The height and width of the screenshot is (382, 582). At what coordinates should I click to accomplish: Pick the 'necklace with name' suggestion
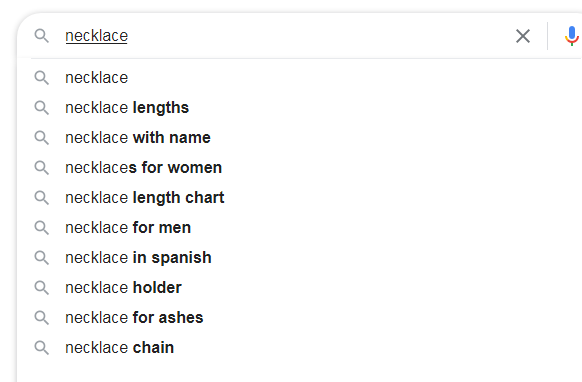[x=299, y=138]
